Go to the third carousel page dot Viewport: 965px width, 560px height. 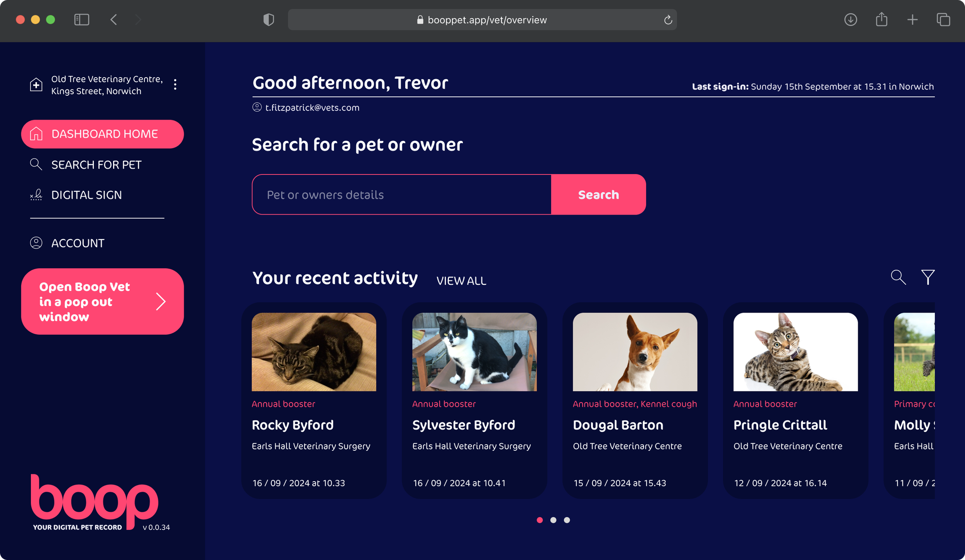pos(567,520)
